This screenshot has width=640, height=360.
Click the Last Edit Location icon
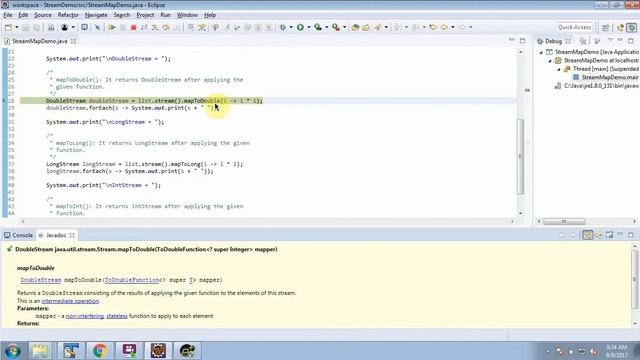click(x=433, y=27)
